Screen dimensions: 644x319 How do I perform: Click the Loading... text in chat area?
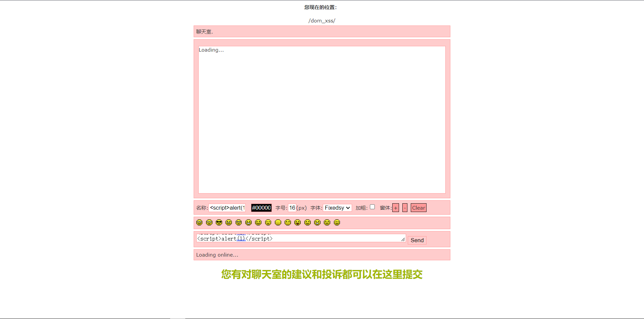pos(211,50)
